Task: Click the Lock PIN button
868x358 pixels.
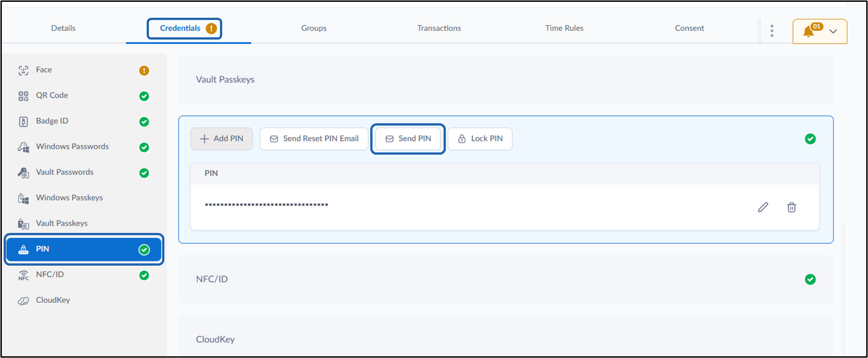Action: click(x=480, y=139)
